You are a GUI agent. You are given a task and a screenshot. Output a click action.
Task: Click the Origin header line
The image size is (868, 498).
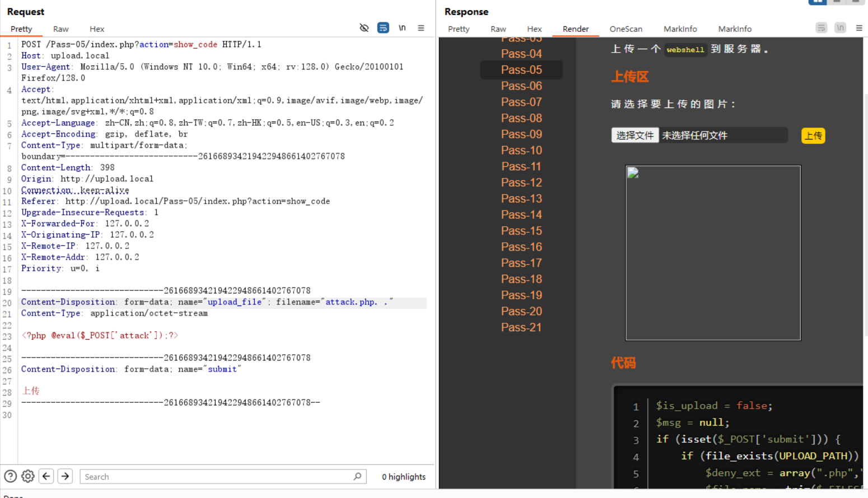click(x=87, y=179)
